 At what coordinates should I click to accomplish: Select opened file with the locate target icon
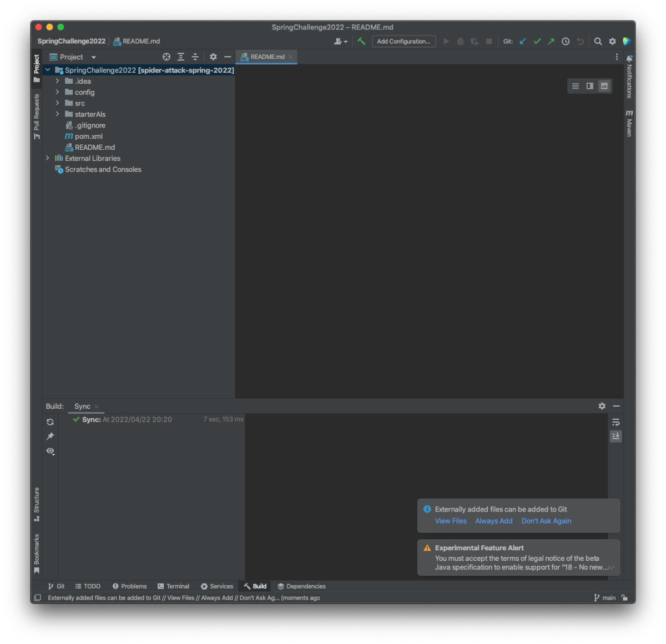pyautogui.click(x=166, y=57)
